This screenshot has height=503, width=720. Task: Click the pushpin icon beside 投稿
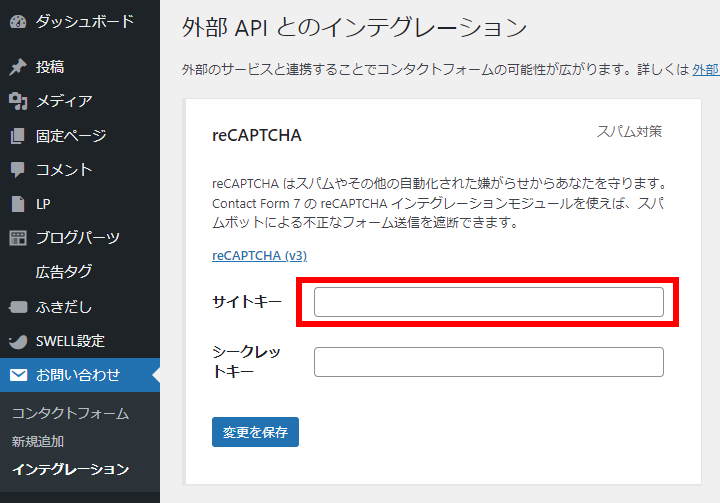click(18, 67)
